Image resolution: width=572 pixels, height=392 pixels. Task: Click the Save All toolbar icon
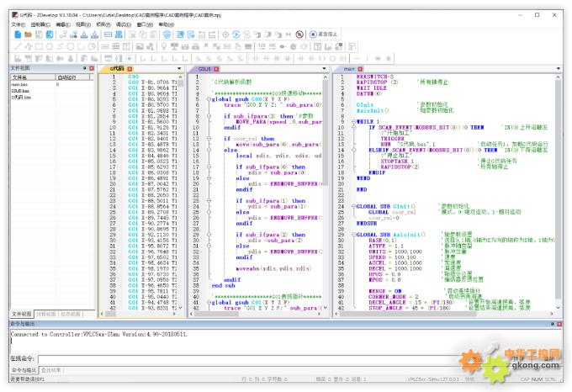tap(50, 34)
